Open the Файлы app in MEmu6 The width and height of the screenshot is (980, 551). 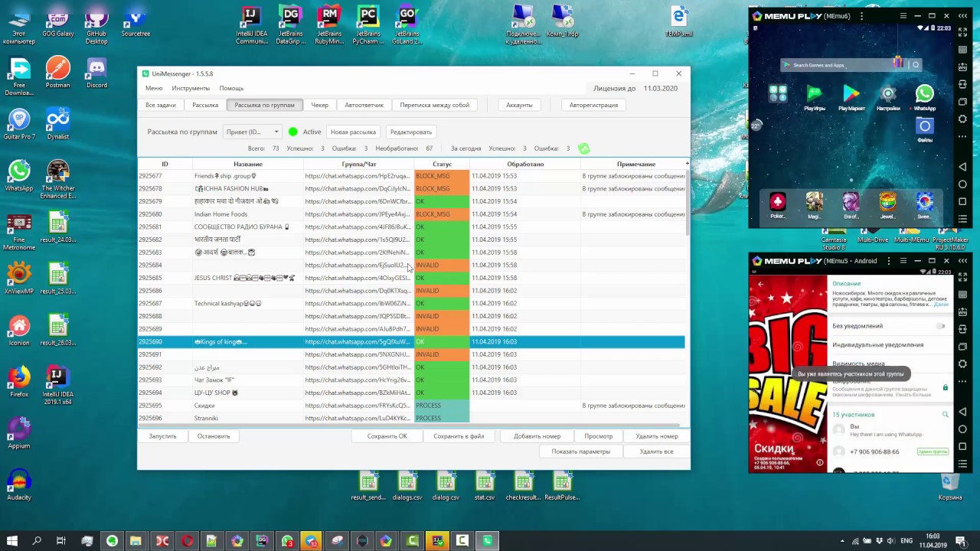924,127
